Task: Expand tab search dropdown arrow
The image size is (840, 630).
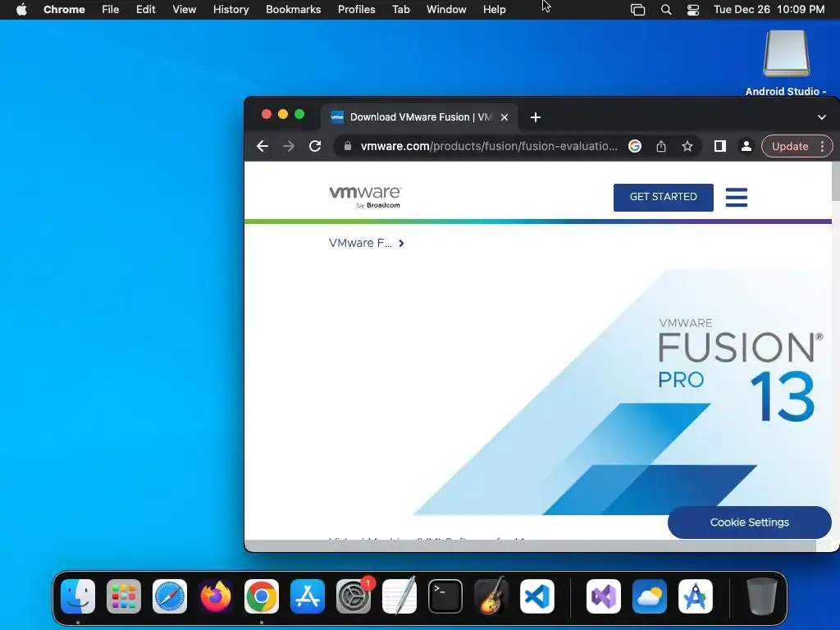Action: [x=822, y=117]
